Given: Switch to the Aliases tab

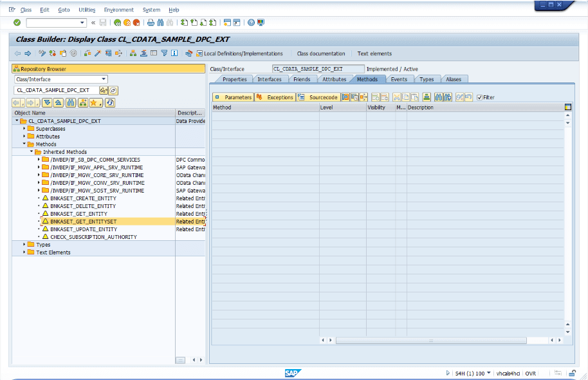Looking at the screenshot, I should pos(454,79).
